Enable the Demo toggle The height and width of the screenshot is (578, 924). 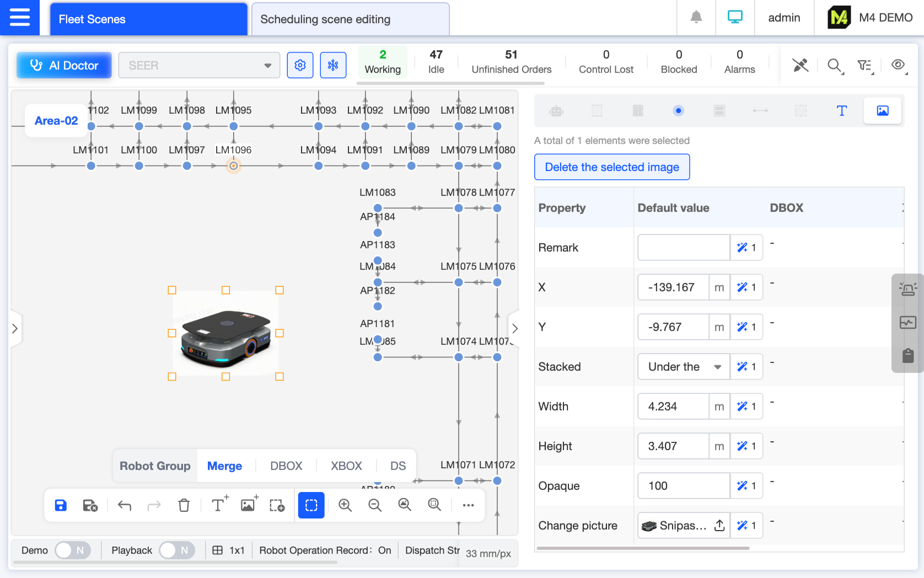(72, 550)
